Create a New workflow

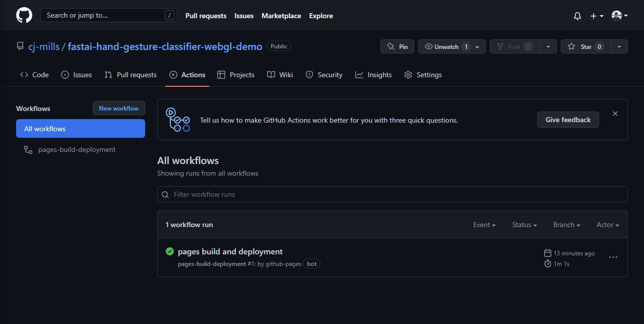click(119, 108)
